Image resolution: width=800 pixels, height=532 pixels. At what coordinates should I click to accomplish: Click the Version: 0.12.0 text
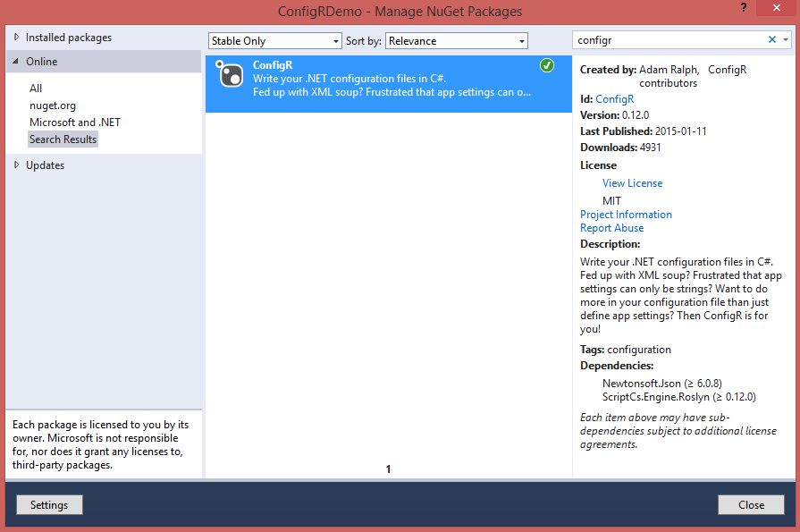point(614,115)
